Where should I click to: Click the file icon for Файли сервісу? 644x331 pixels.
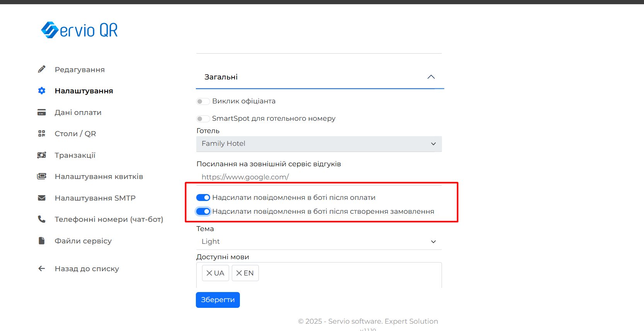[x=42, y=241]
